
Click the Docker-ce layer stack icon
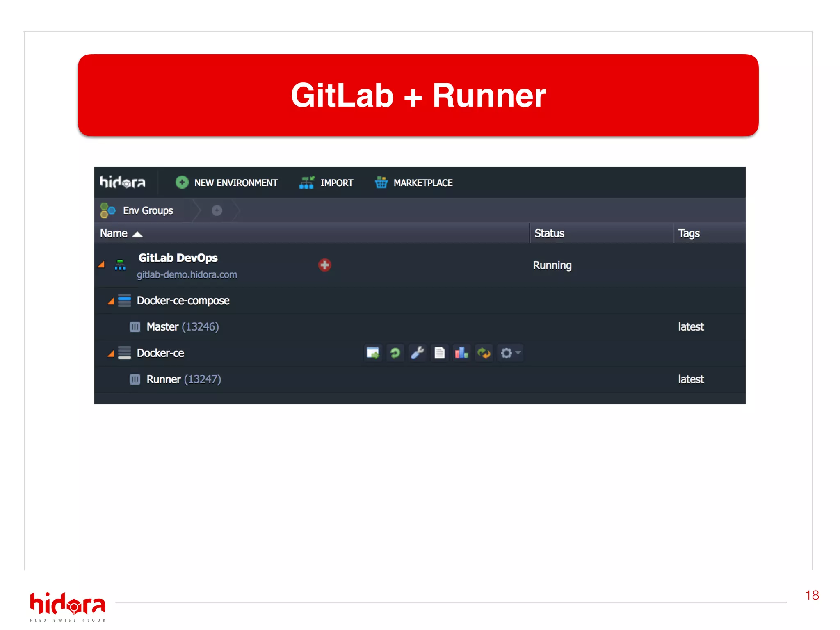click(125, 353)
